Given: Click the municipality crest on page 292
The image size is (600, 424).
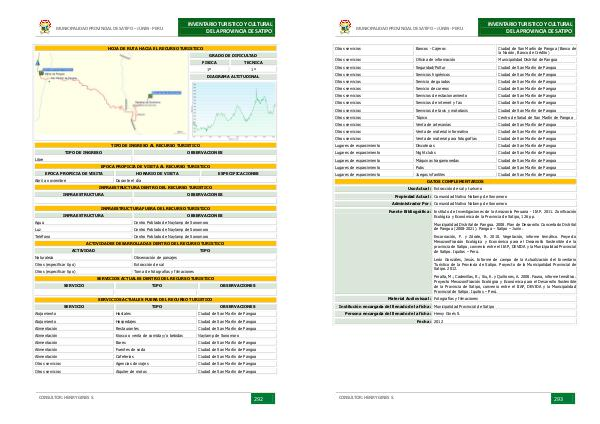Looking at the screenshot, I should [x=45, y=27].
